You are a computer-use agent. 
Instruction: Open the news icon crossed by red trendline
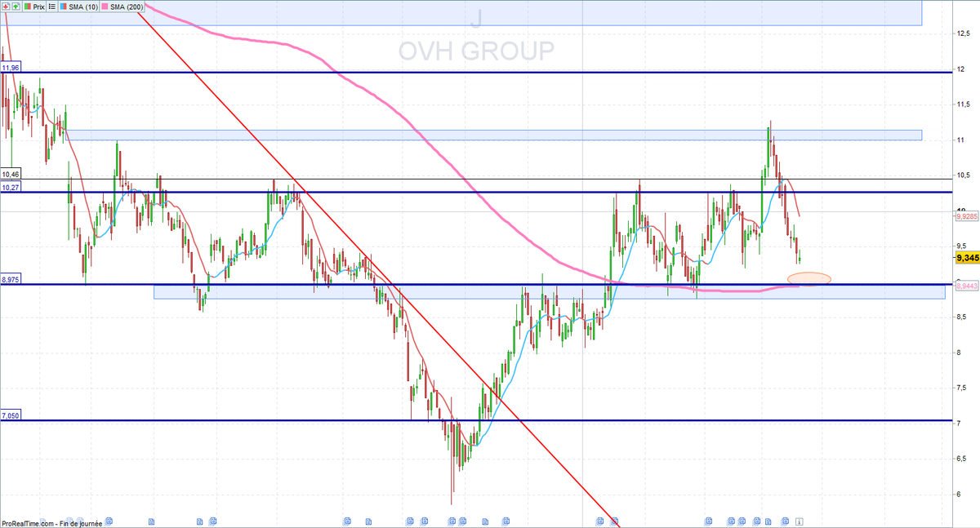(x=614, y=520)
